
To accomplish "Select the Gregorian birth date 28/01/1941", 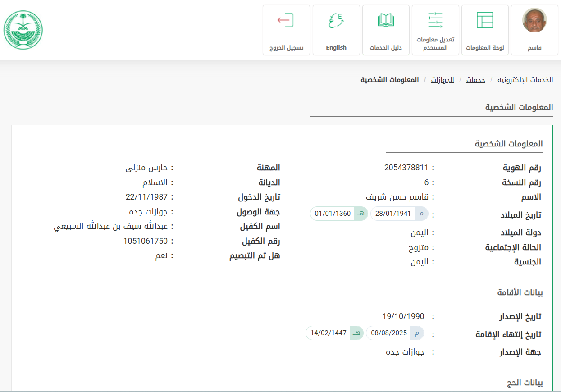I will 393,214.
